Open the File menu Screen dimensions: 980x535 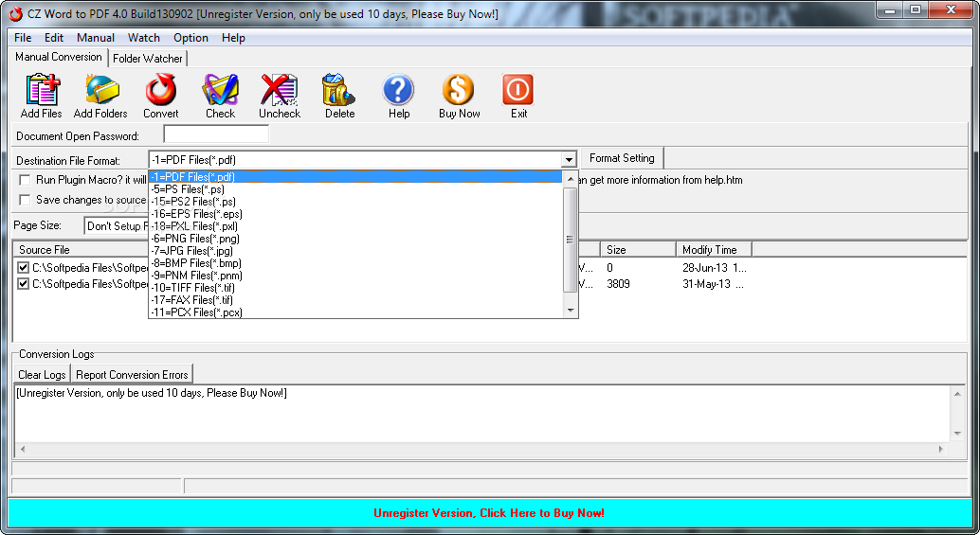(x=23, y=38)
